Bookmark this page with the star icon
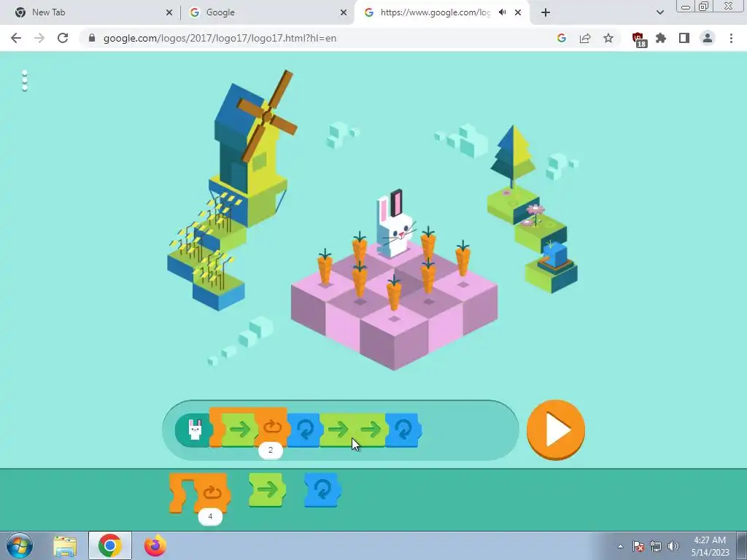 (608, 38)
